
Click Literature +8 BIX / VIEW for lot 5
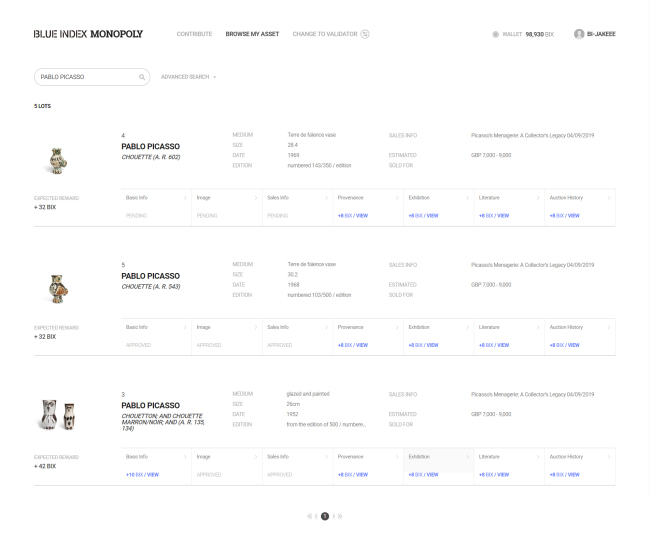pos(494,345)
